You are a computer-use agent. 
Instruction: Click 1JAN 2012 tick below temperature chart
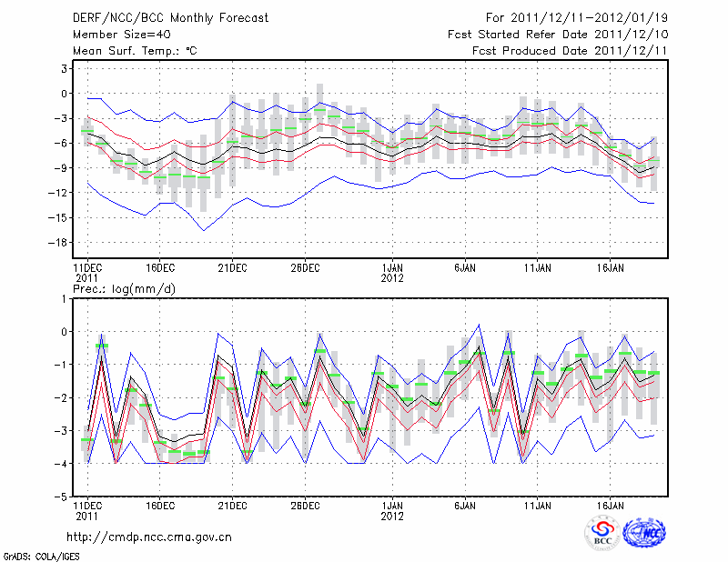(x=392, y=273)
